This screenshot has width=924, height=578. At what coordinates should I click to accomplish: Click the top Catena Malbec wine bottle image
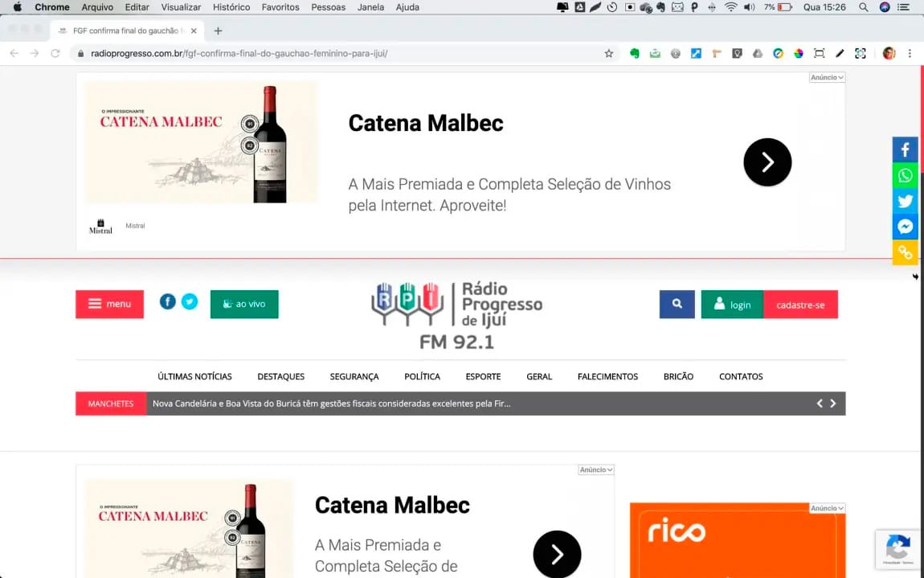point(201,142)
